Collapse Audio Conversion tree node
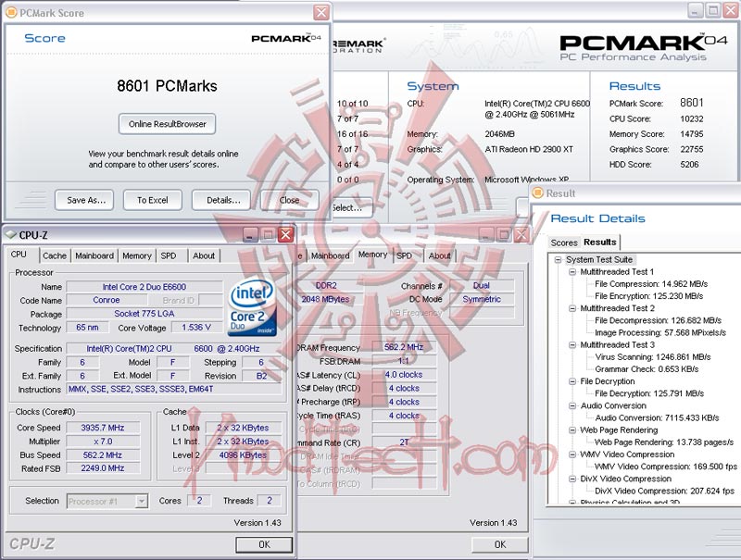Image resolution: width=741 pixels, height=560 pixels. 572,405
